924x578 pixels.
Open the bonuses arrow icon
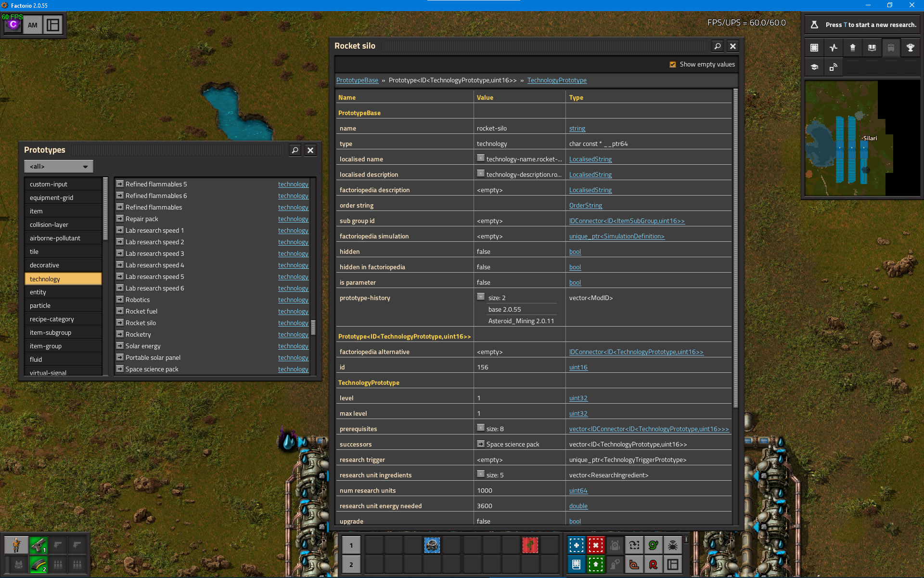coord(853,48)
